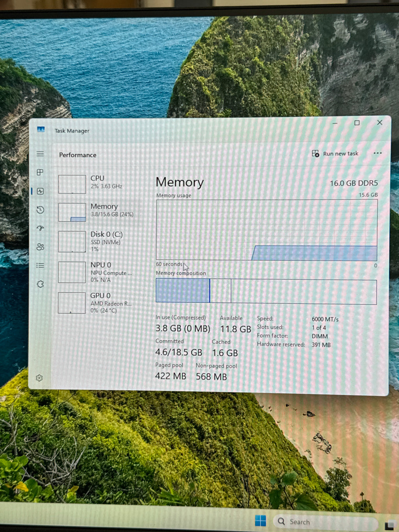This screenshot has height=532, width=399.
Task: Click the Hardware reserved value 391 MB
Action: click(321, 345)
